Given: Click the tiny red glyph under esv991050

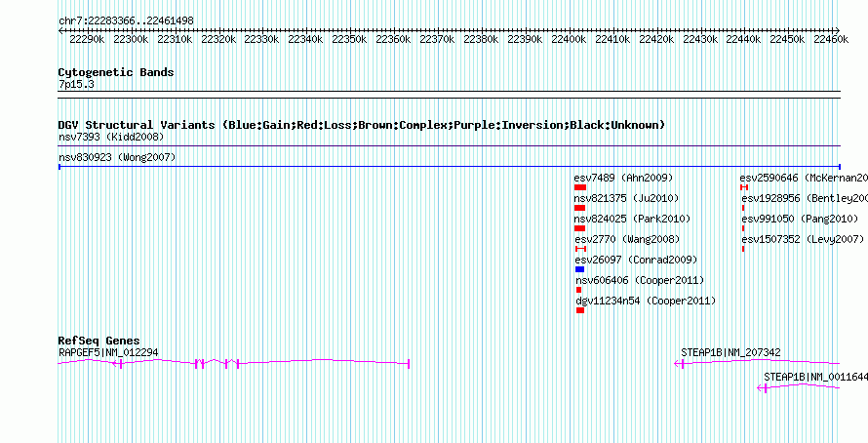Looking at the screenshot, I should tap(743, 228).
